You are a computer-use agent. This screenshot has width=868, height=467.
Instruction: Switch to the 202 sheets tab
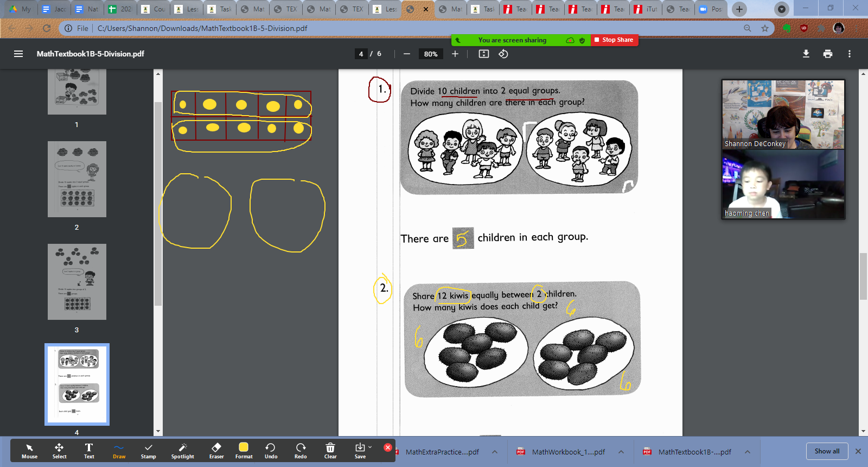tap(120, 9)
